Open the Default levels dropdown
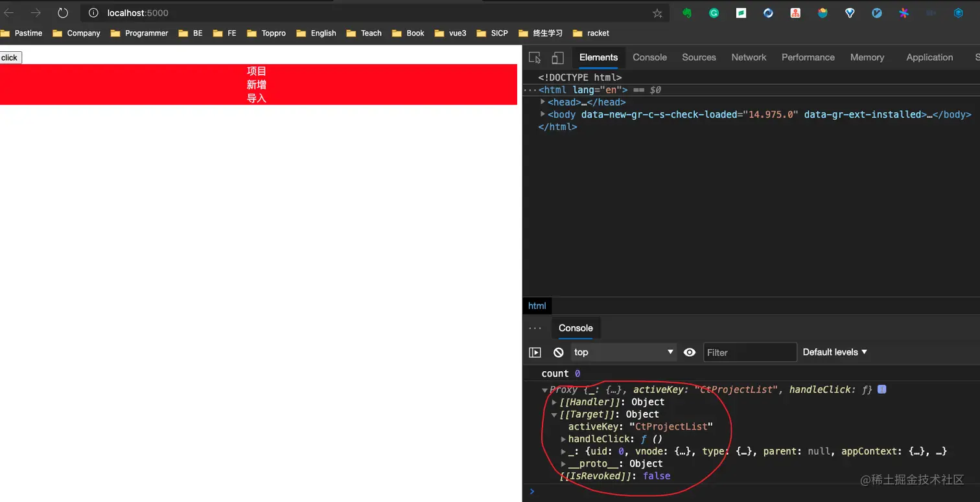980x502 pixels. (834, 352)
